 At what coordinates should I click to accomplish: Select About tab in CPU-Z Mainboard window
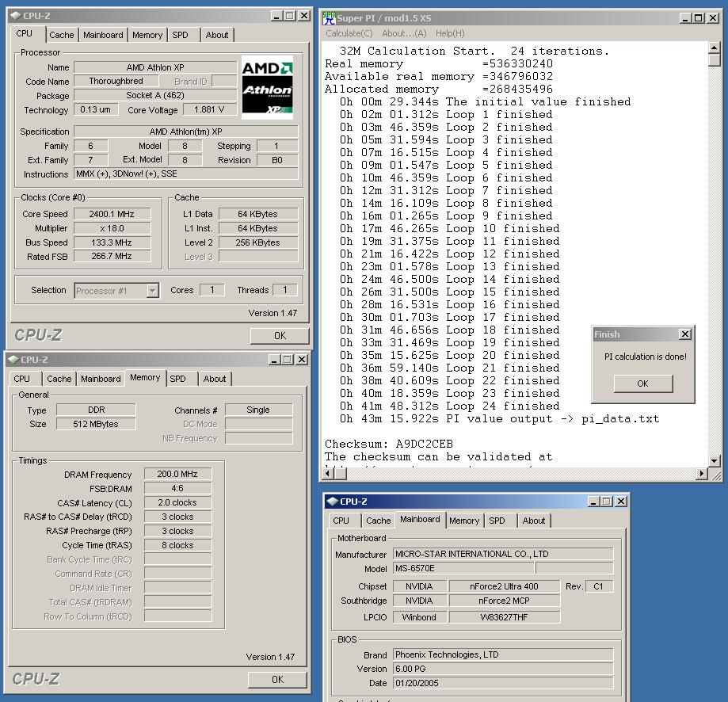click(x=534, y=521)
